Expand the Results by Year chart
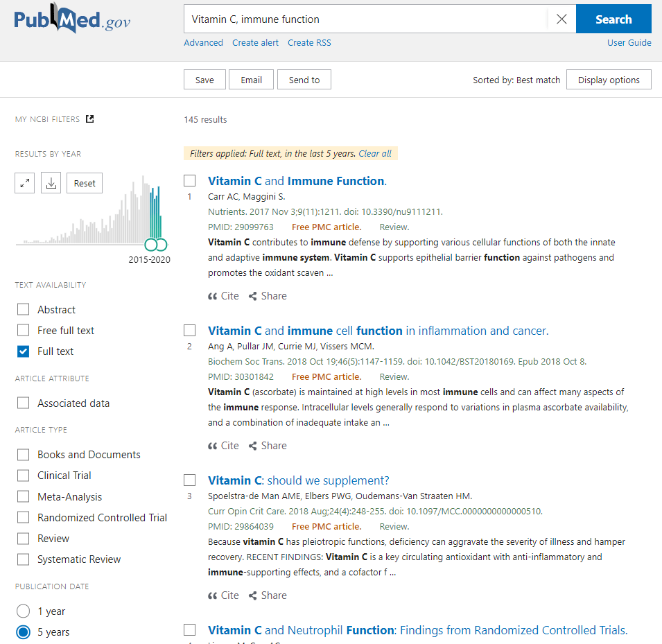Viewport: 662px width, 644px height. [24, 182]
